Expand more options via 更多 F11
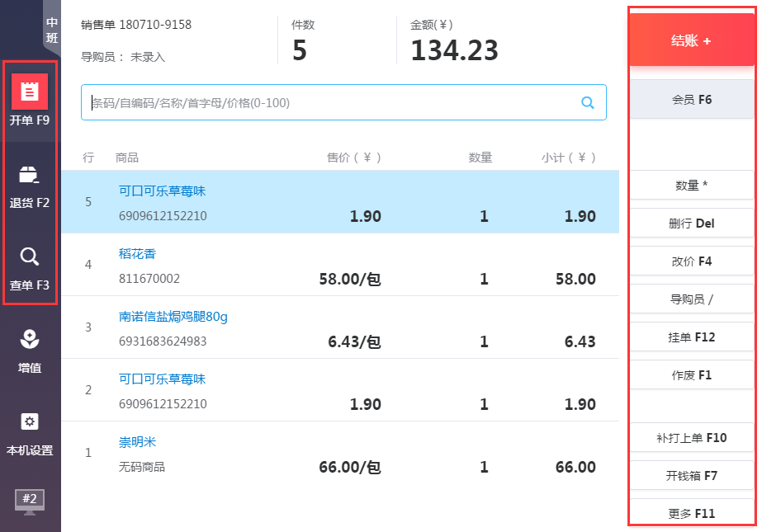Viewport: 762px width, 532px height. (692, 513)
